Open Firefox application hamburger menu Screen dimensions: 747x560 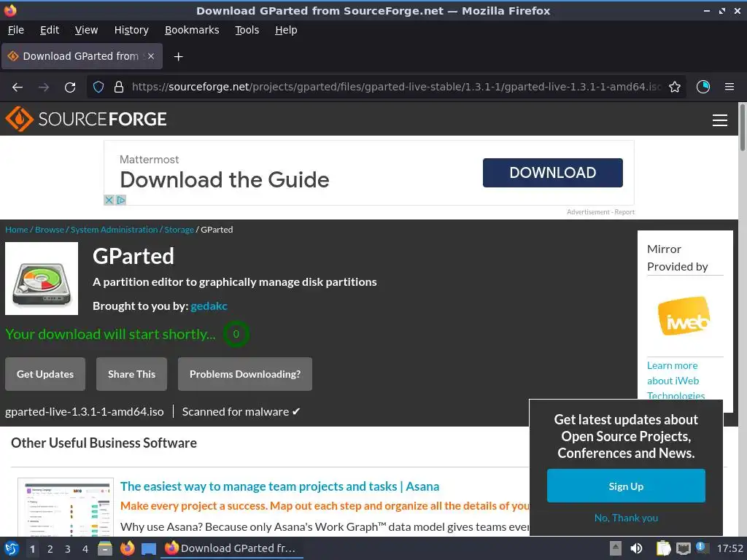coord(729,87)
